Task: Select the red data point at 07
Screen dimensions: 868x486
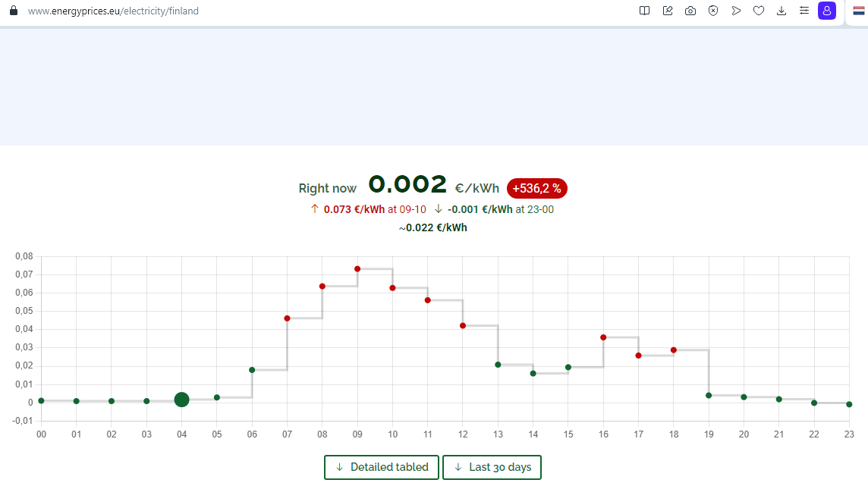Action: coord(288,318)
